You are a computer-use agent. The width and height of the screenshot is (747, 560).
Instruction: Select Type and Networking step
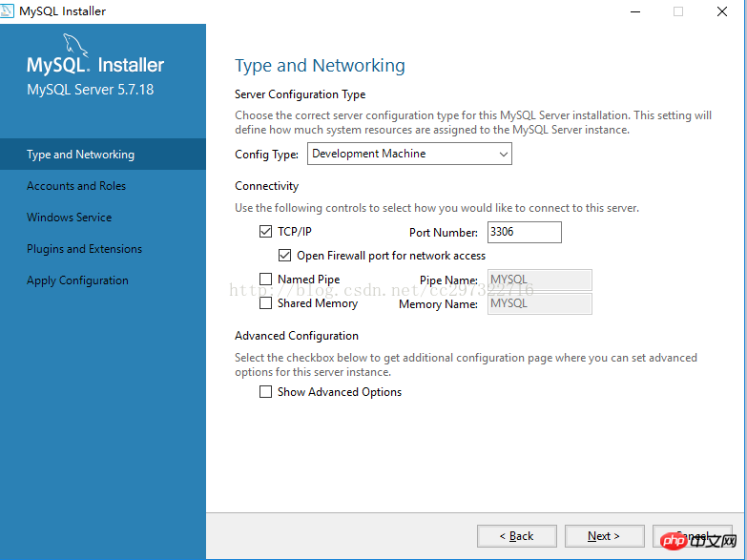103,155
